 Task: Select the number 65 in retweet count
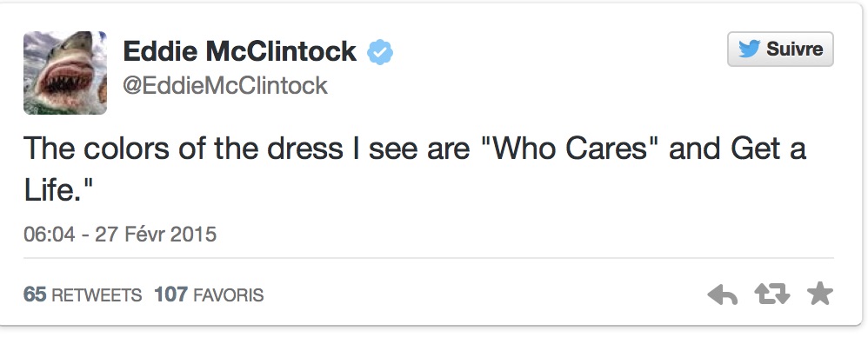coord(34,294)
